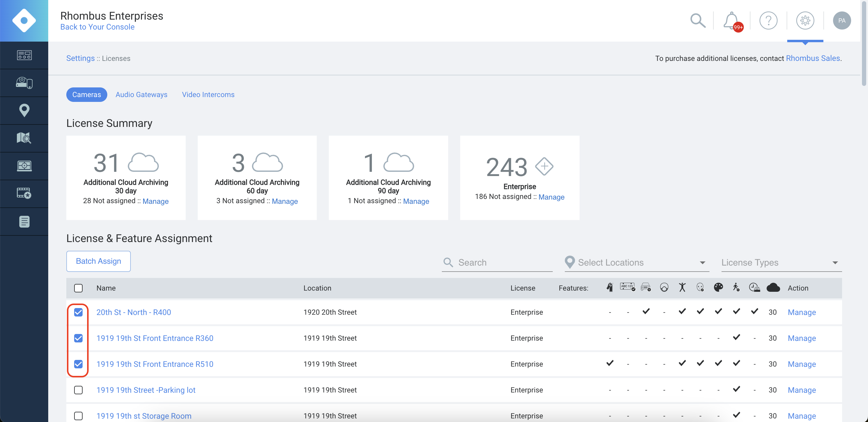
Task: Click the vehicle detection car feature icon
Action: point(646,287)
